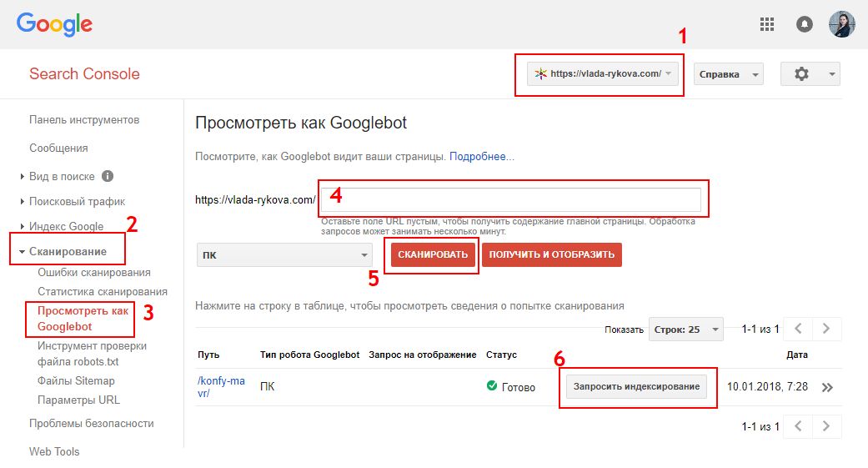
Task: Click the Дата column header
Action: pos(797,355)
